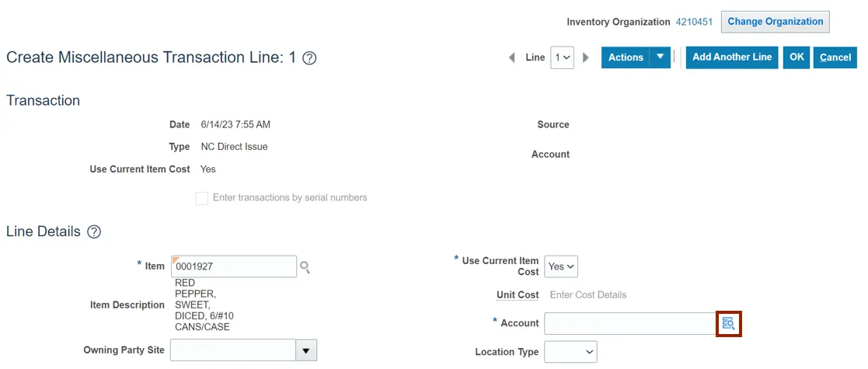The width and height of the screenshot is (868, 369).
Task: Open the Use Current Item Cost dropdown
Action: (561, 266)
